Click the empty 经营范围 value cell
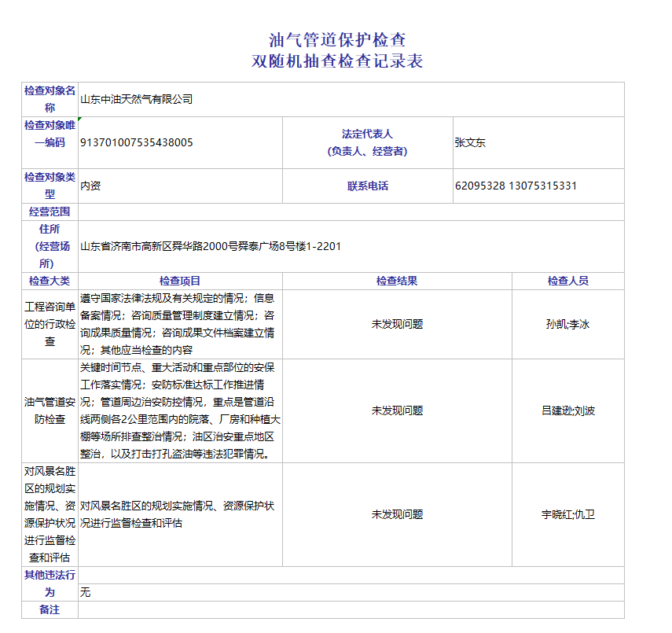Screen dimensions: 672x633 click(x=351, y=212)
